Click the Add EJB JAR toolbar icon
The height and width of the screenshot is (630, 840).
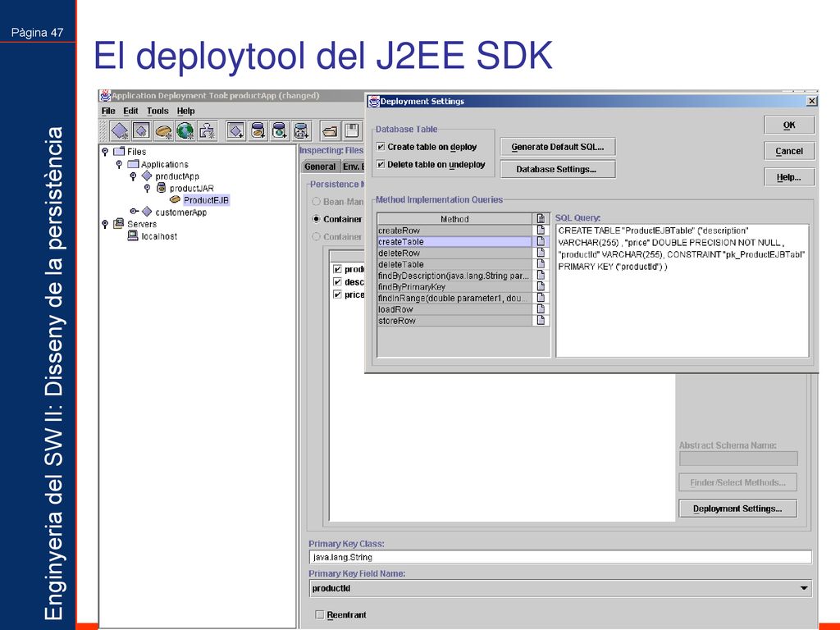258,130
